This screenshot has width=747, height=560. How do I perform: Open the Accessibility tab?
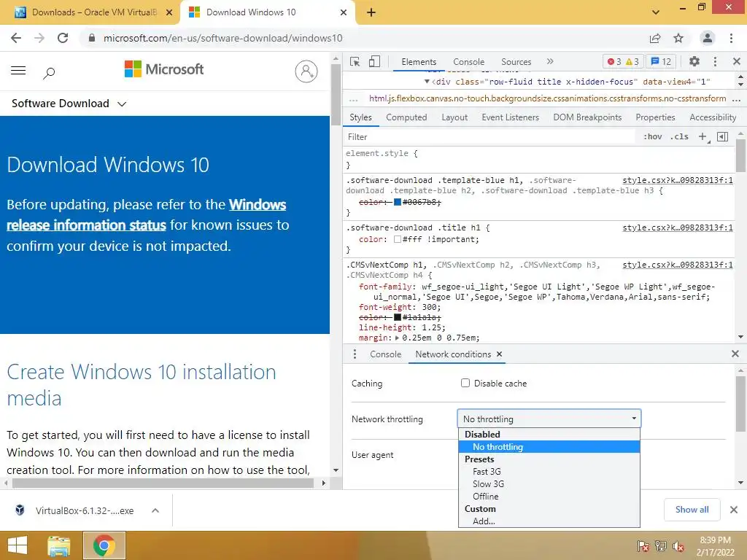point(713,117)
